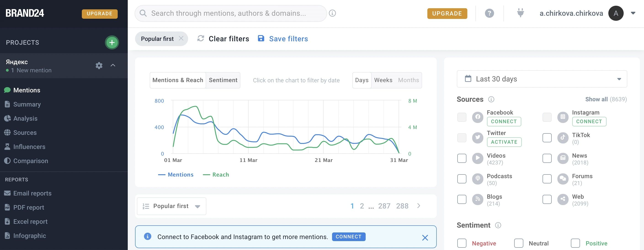Open the Comparison section
Viewport: 644px width, 250px height.
tap(30, 161)
